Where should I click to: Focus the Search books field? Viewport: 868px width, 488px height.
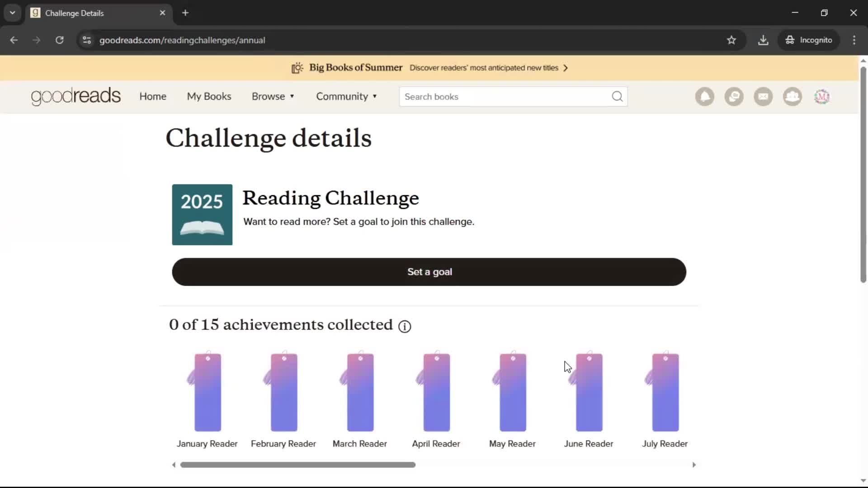(513, 97)
